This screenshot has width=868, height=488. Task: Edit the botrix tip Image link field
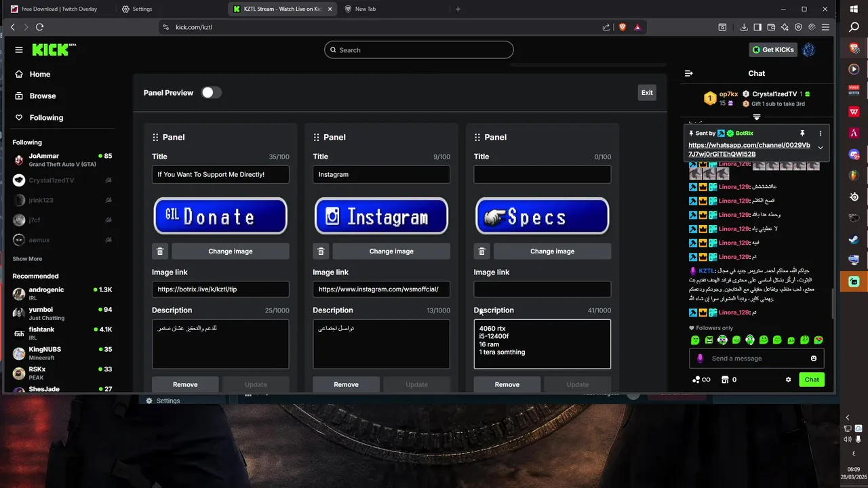click(x=220, y=289)
